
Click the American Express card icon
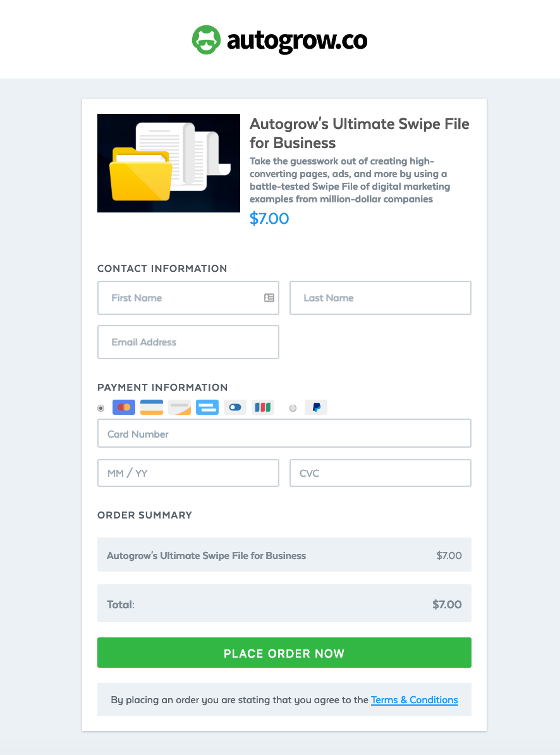pos(179,407)
